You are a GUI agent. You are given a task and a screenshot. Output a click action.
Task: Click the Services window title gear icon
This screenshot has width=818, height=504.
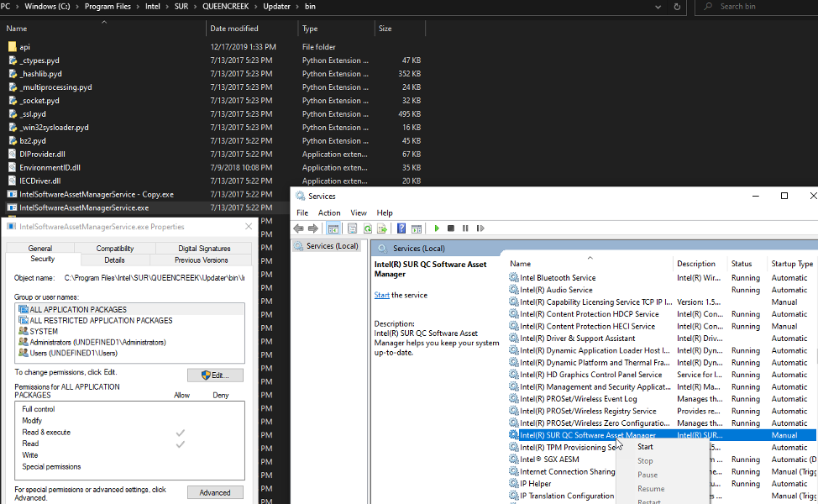click(300, 197)
